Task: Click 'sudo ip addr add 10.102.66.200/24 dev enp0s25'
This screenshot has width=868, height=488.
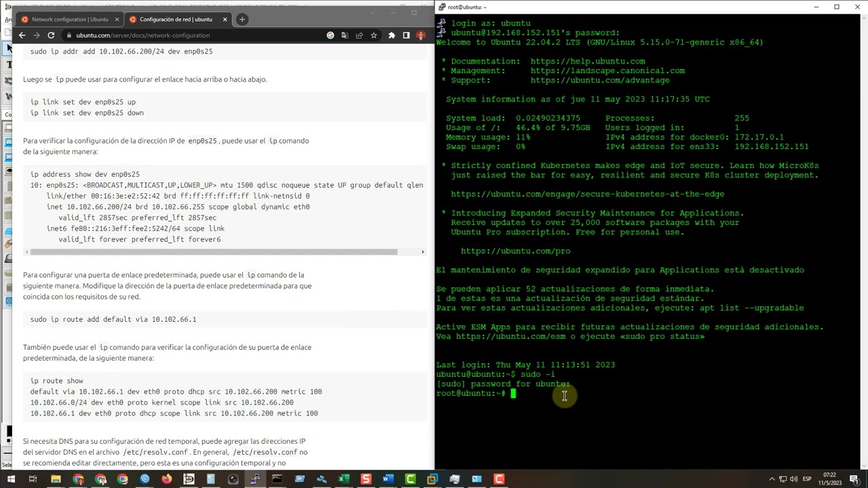Action: [121, 52]
